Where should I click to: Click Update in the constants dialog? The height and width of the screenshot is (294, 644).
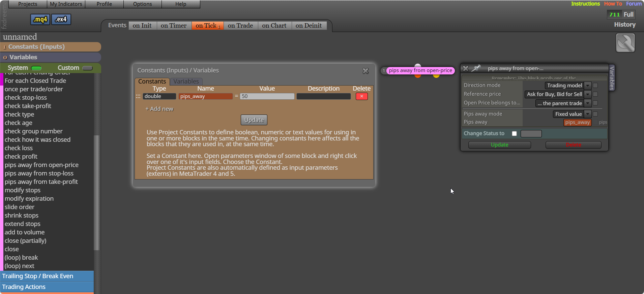pos(254,120)
